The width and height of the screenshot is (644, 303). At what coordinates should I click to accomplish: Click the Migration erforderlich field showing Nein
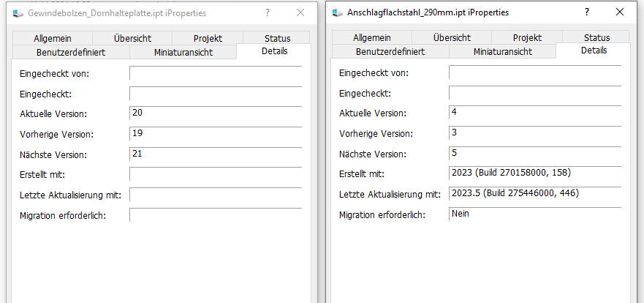click(535, 214)
